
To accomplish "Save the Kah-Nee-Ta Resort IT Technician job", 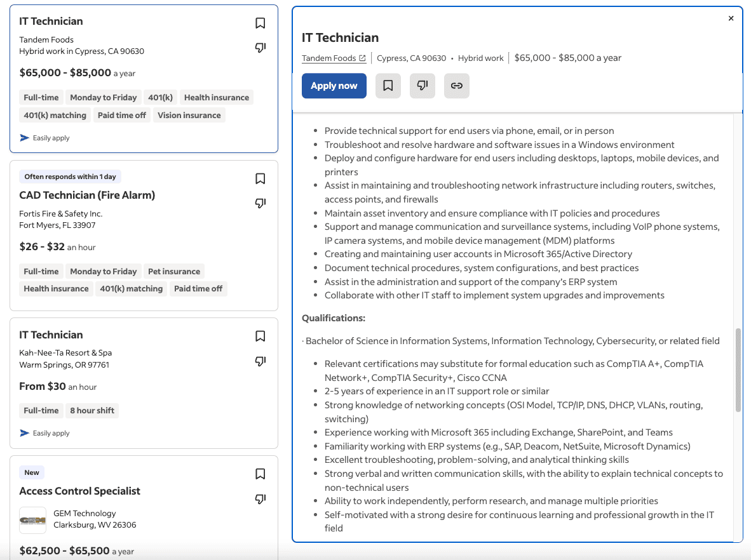I will 260,336.
